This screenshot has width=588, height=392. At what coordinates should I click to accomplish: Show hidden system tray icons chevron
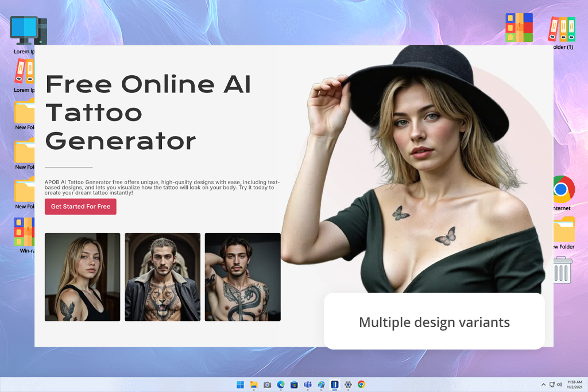pos(543,385)
